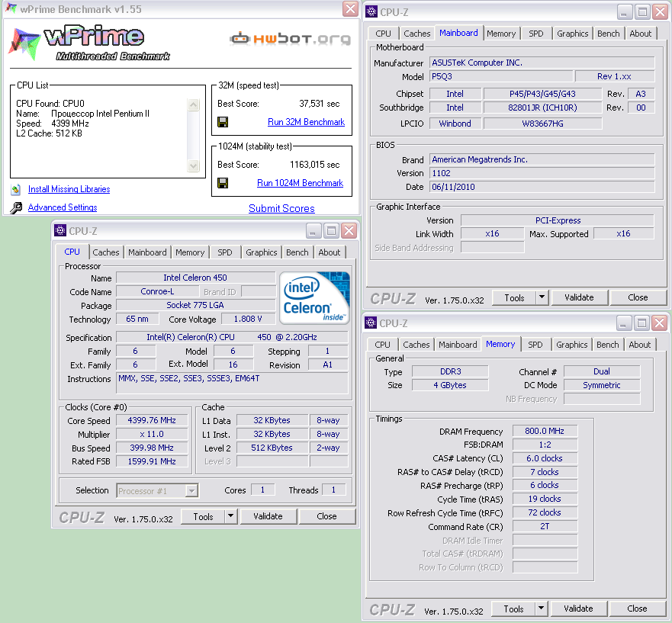Click the CPU-Z Memory window title icon

tap(371, 323)
